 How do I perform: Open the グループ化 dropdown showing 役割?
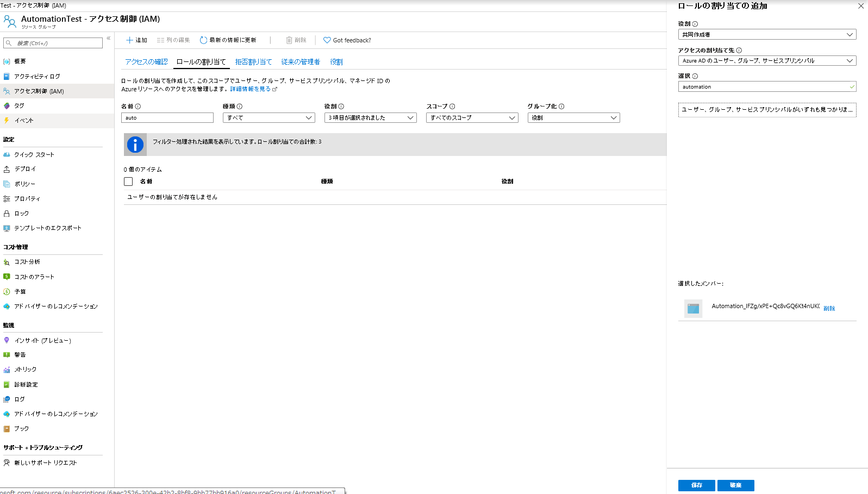(x=574, y=118)
